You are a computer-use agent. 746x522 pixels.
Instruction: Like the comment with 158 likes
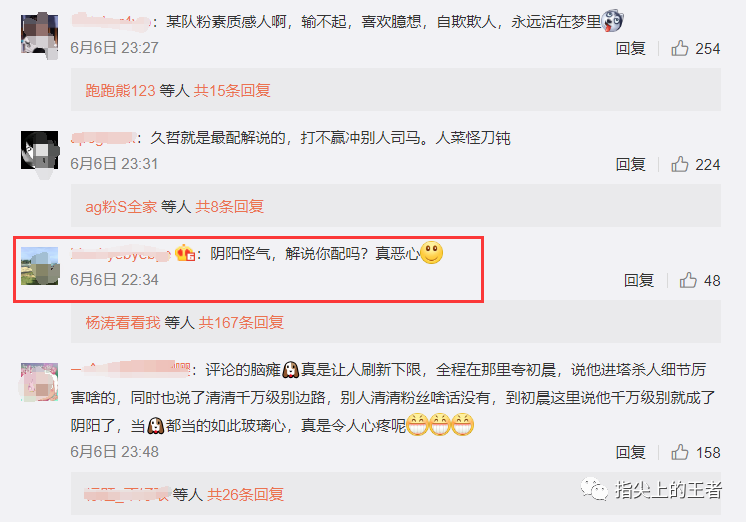pyautogui.click(x=679, y=452)
